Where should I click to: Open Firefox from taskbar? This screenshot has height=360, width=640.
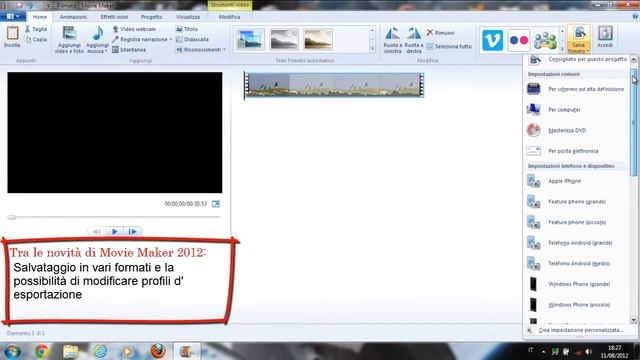pos(158,351)
